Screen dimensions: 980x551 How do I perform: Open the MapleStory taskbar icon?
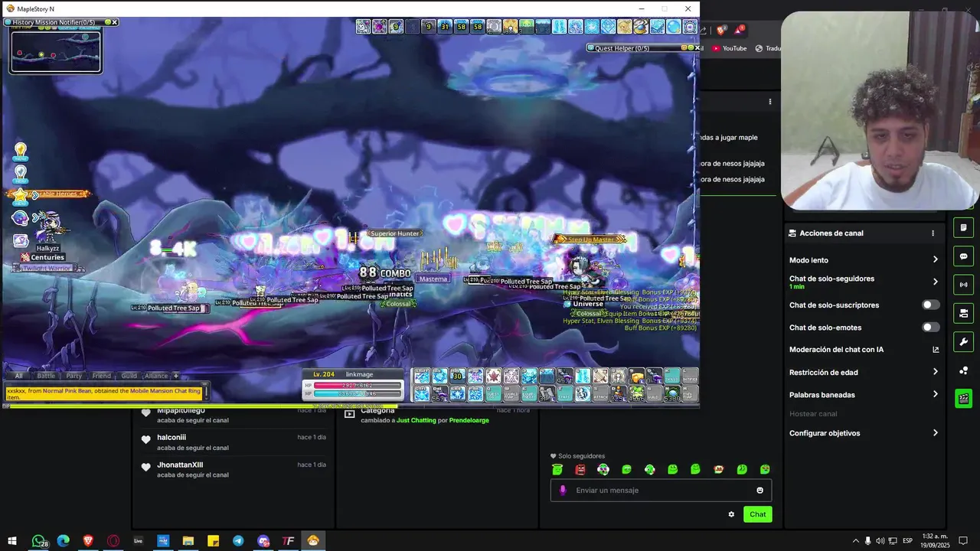tap(313, 540)
